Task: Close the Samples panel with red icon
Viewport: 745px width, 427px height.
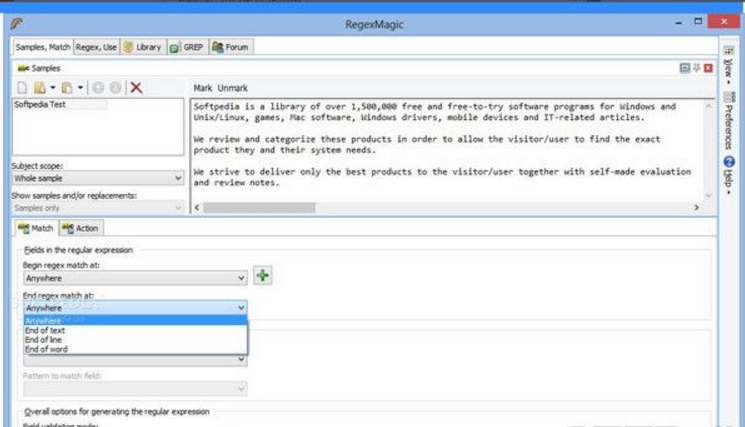Action: [x=708, y=68]
